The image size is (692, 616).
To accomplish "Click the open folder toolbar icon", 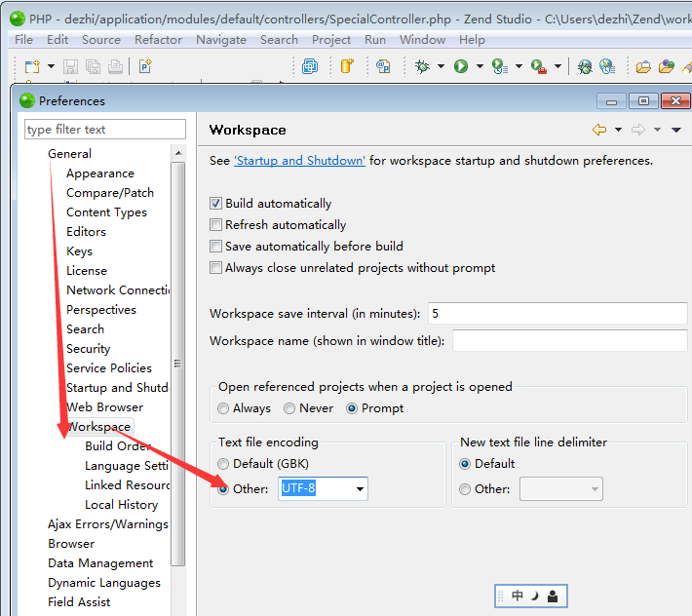I will click(x=643, y=66).
